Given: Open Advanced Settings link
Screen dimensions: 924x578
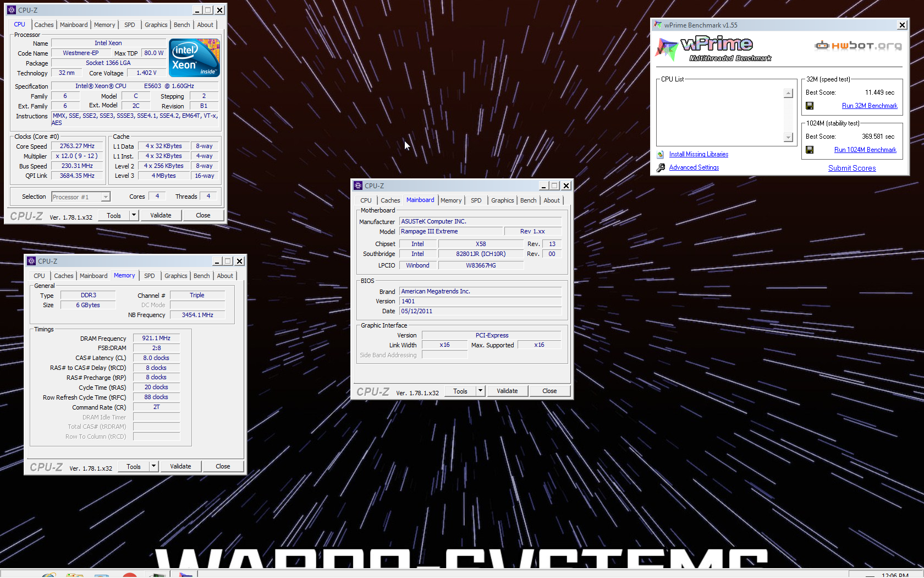Looking at the screenshot, I should [694, 167].
